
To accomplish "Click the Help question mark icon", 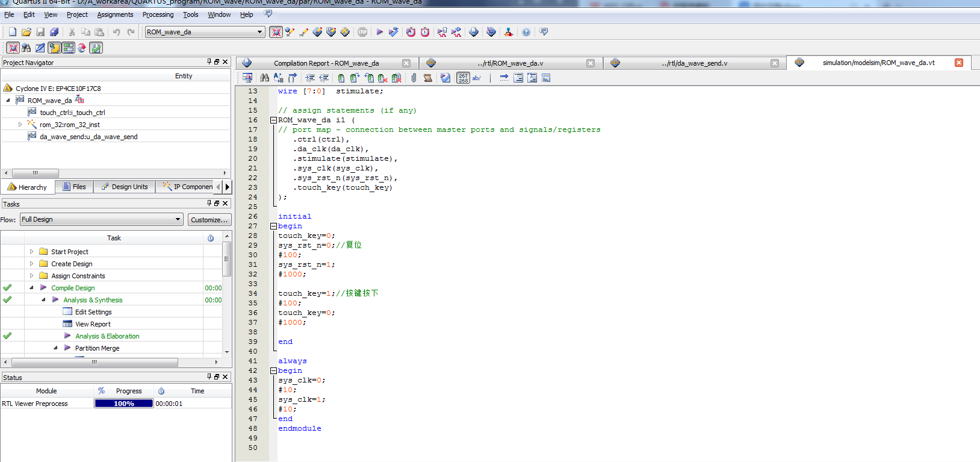I will (x=526, y=32).
